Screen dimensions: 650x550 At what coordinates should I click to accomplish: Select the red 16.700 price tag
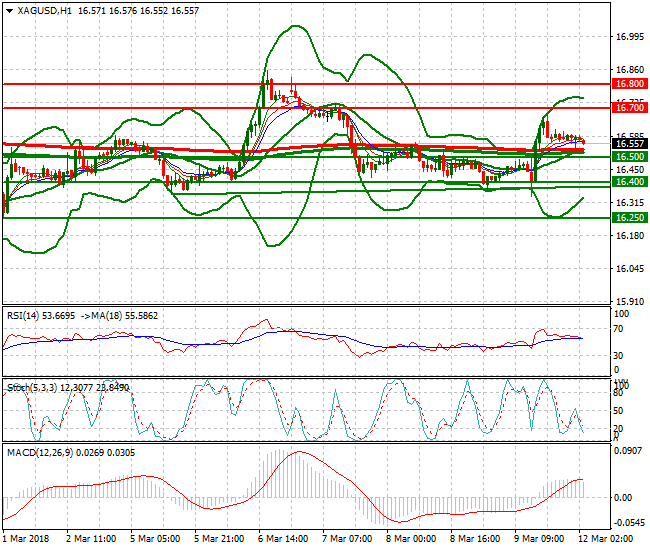point(629,107)
